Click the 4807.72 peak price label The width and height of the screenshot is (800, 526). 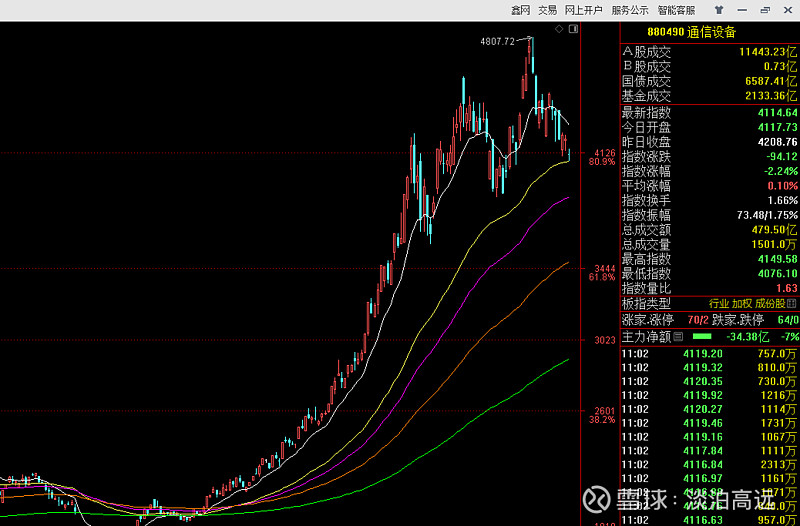click(497, 42)
